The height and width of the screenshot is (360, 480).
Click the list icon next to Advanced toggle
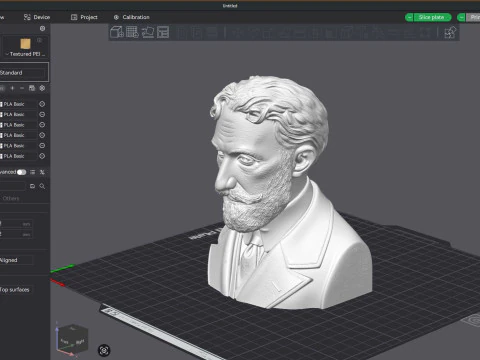pos(32,172)
